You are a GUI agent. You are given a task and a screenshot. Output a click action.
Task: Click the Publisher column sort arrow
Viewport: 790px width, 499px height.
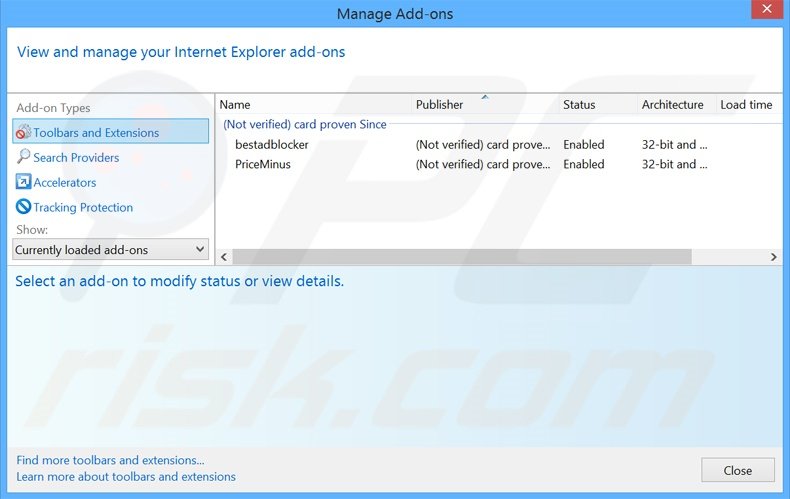click(485, 97)
